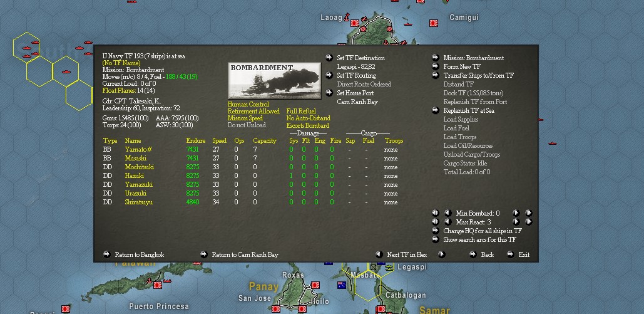Toggle Escorts Bombard setting
Viewport: 644px width, 314px height.
click(x=308, y=125)
